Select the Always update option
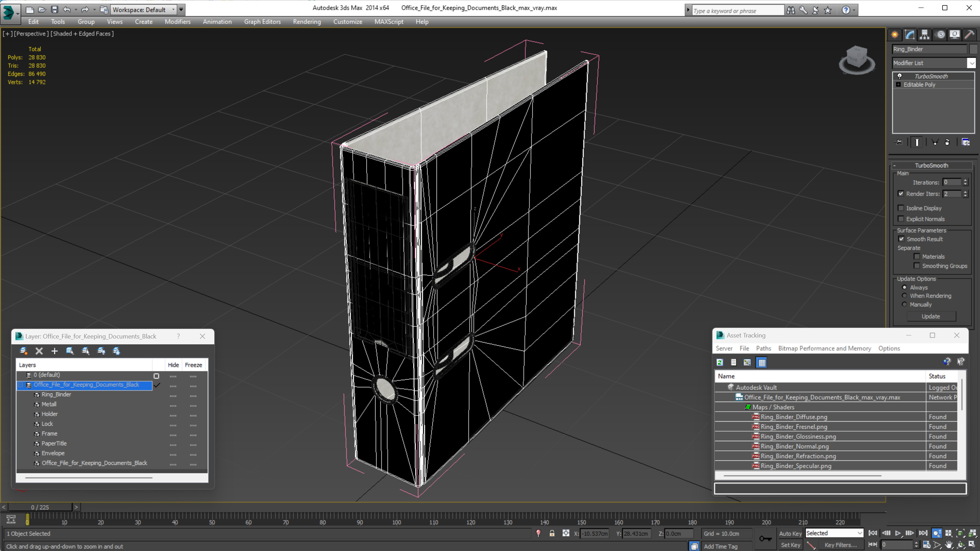Viewport: 980px width, 551px height. click(904, 287)
